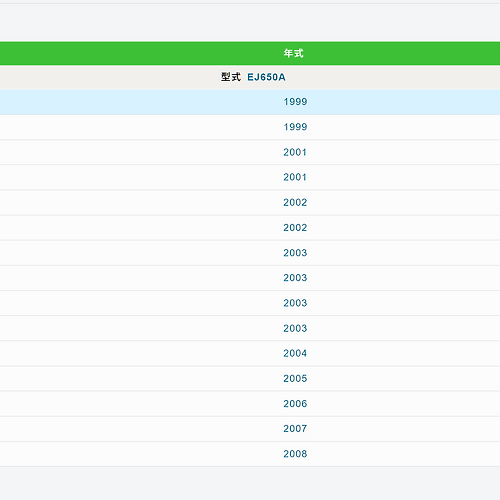Open the 2004 model year link

[295, 353]
